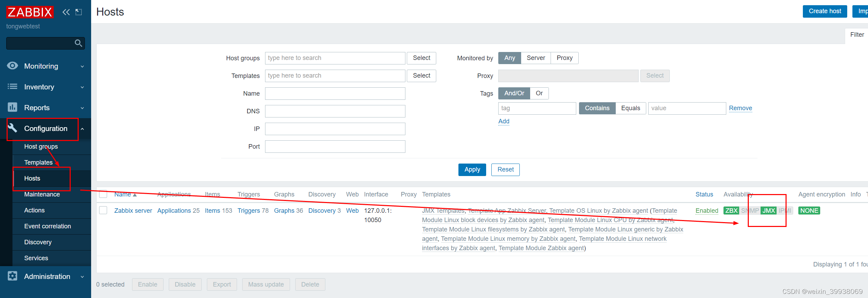Check the Zabbix server row checkbox
The image size is (868, 298).
103,210
